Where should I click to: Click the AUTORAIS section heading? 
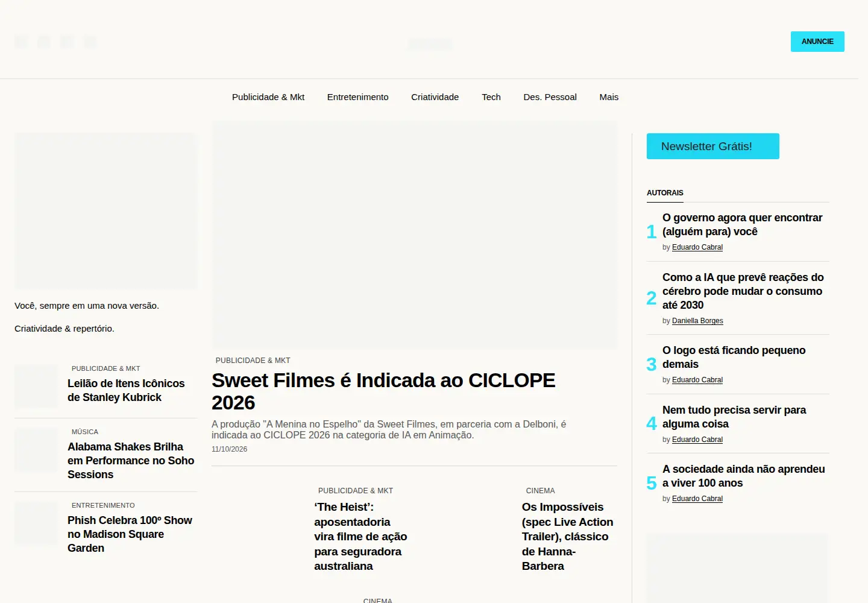[x=665, y=193]
